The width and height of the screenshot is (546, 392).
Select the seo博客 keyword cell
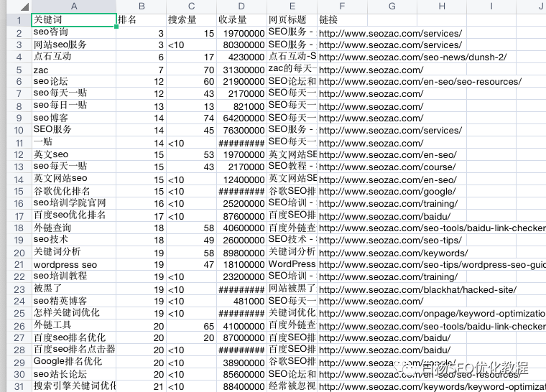coord(74,118)
